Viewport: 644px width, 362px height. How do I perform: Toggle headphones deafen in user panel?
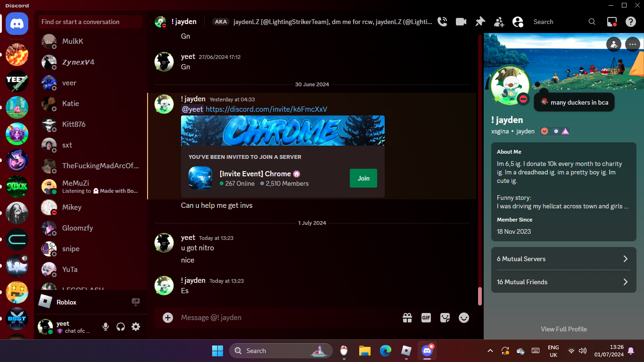[x=121, y=327]
